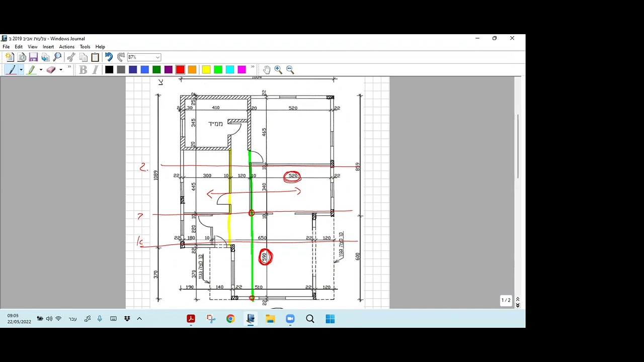Select the Pen tool
Screen dimensions: 644x362
point(11,70)
